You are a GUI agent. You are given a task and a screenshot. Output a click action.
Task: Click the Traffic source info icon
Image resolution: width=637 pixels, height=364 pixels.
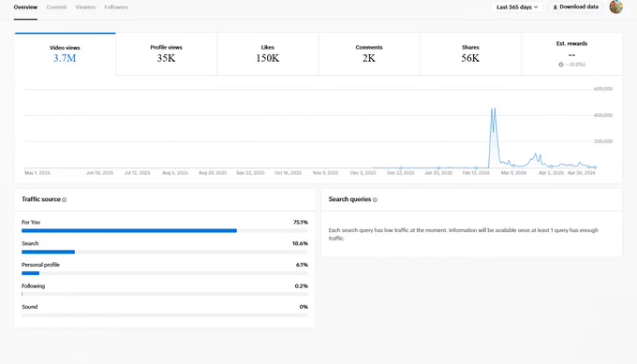pos(65,199)
